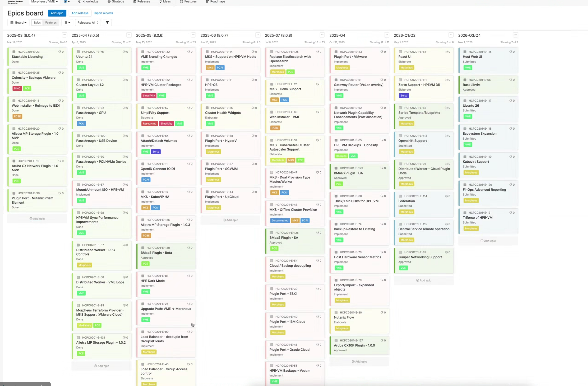Open the Morpheus / VME workspace dropdown

45,1
